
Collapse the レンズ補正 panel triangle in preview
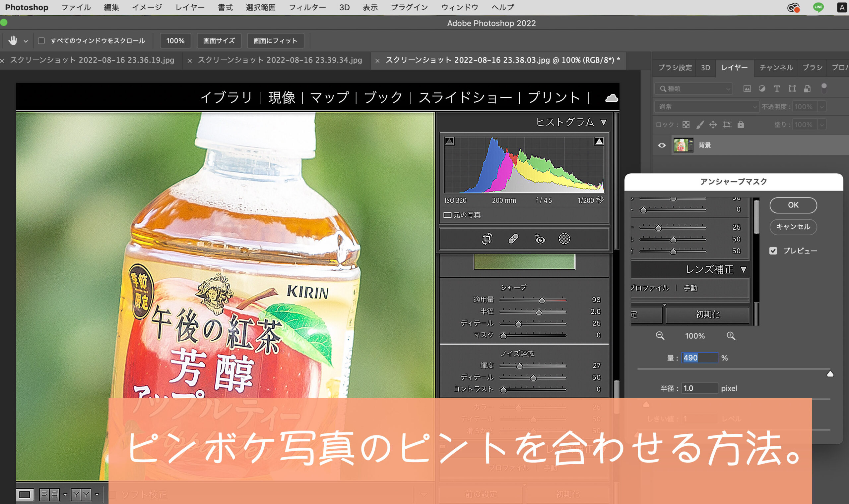point(744,270)
